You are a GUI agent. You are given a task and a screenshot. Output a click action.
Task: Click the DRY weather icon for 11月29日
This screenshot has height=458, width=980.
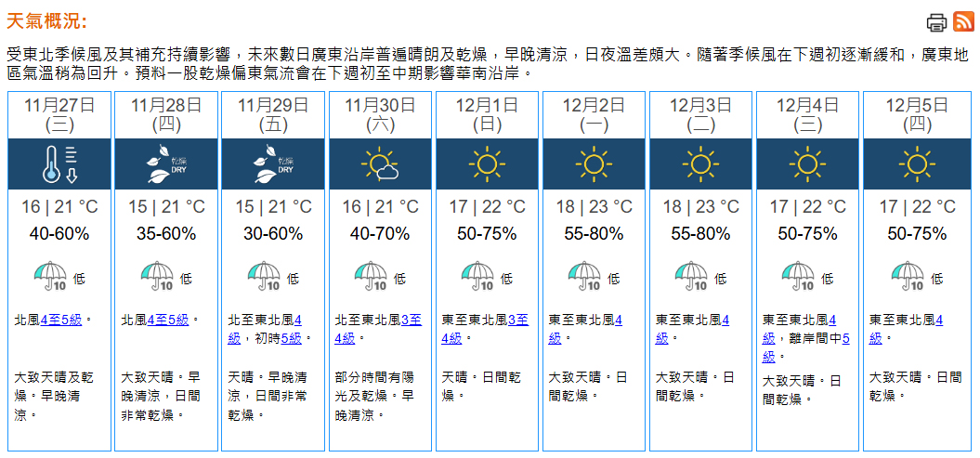(273, 164)
